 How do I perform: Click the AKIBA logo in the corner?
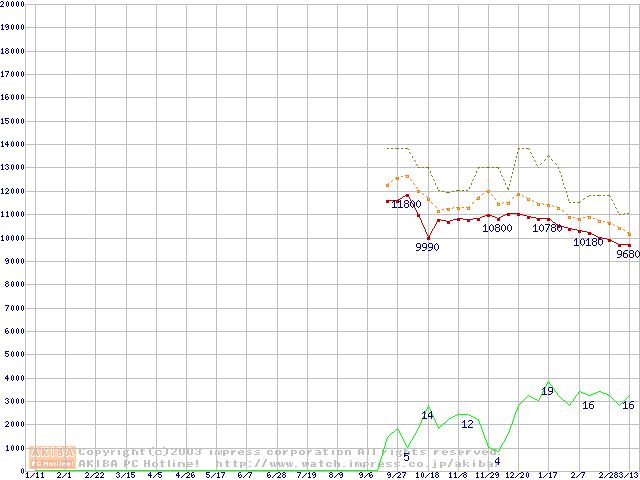tap(52, 457)
